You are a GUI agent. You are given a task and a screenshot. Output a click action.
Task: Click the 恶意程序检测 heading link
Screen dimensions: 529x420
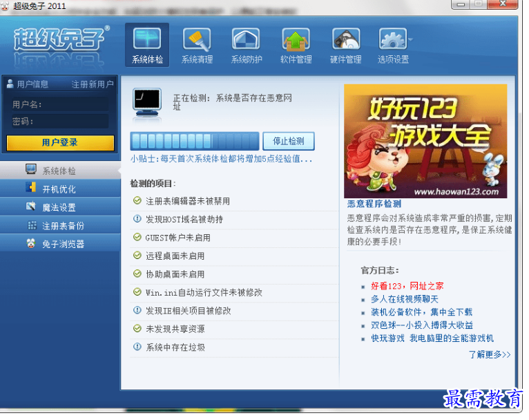[x=374, y=204]
